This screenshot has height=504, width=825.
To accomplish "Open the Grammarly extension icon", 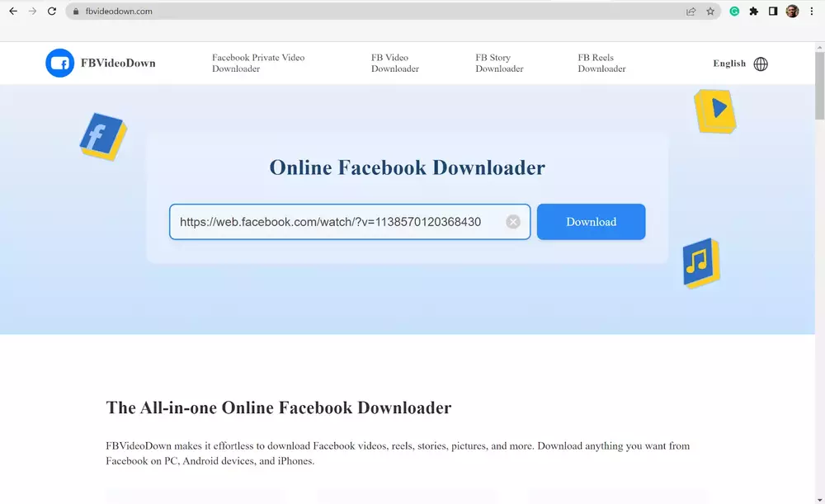I will pyautogui.click(x=734, y=11).
